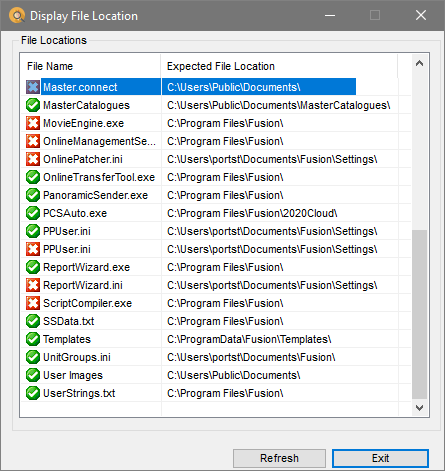Click the Refresh button

coord(279,458)
